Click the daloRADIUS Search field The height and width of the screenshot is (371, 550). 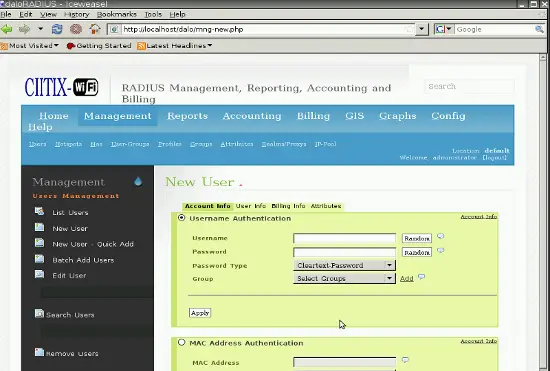(x=469, y=86)
